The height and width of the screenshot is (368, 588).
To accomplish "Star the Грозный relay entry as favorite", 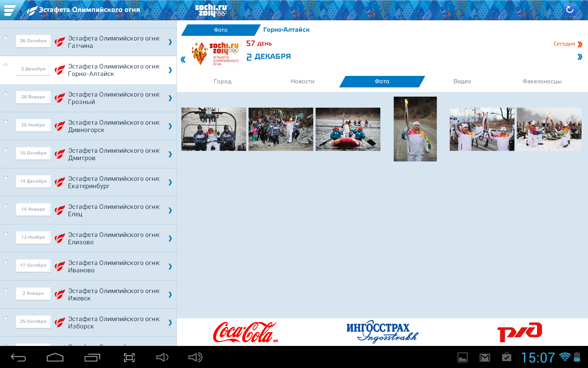I will (6, 93).
